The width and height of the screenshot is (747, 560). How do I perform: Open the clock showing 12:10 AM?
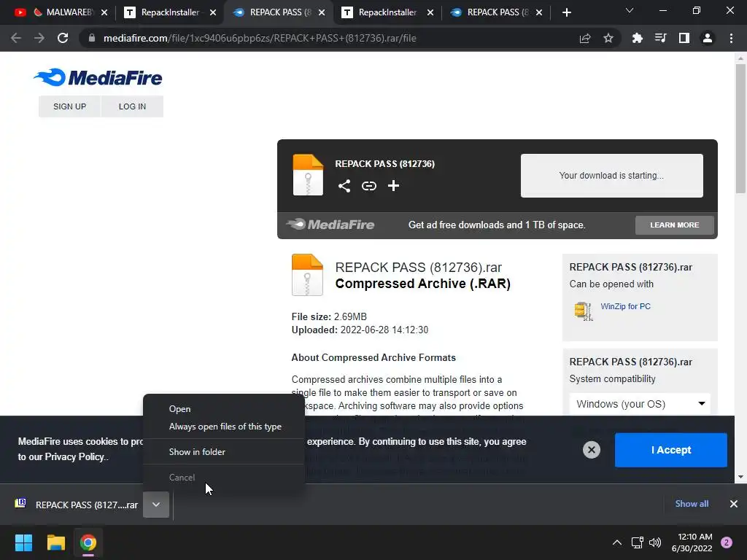pos(692,542)
